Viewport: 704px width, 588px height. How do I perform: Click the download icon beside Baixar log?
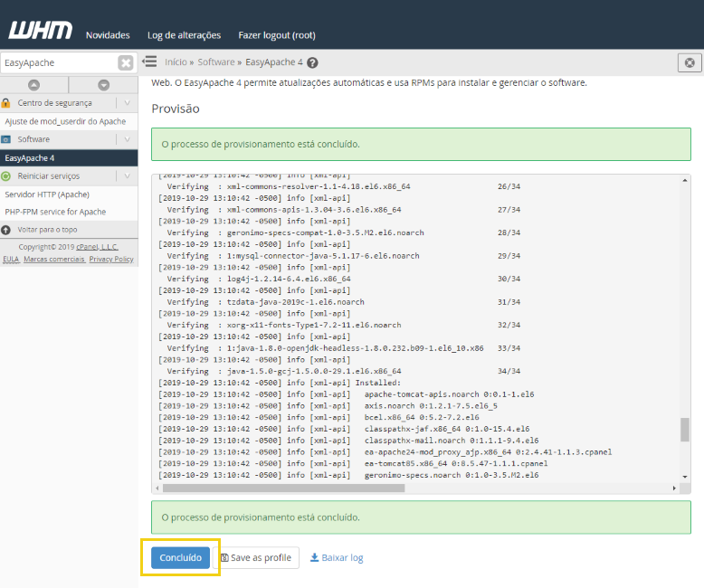click(315, 557)
